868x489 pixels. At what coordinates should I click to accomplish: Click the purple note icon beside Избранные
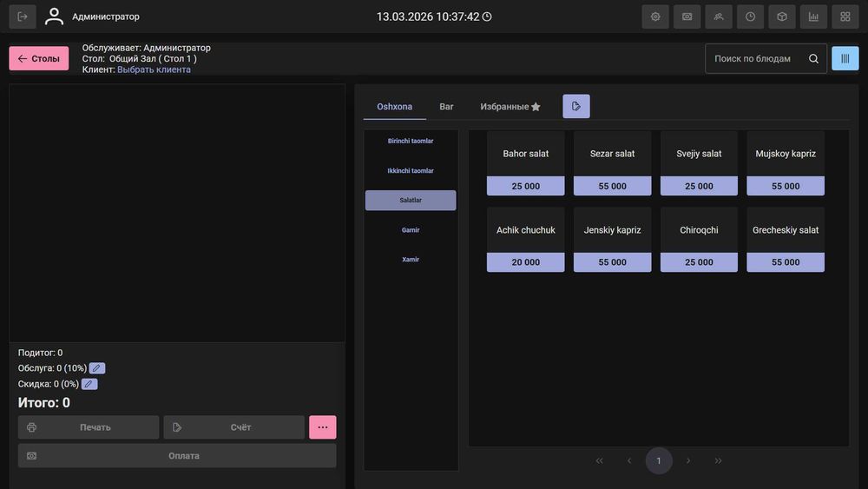[x=576, y=106]
